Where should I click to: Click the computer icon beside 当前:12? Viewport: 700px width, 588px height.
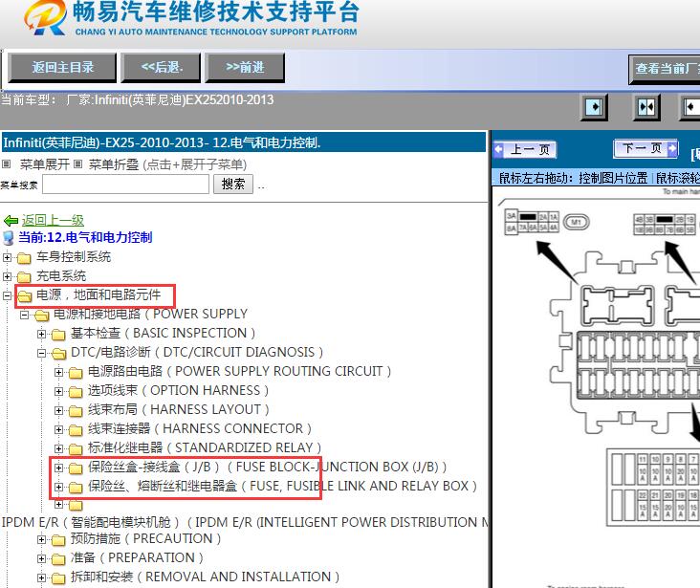[9, 238]
